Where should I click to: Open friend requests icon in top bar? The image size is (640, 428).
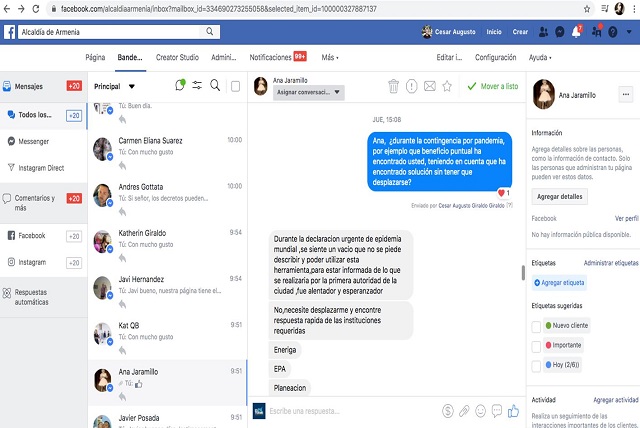[543, 32]
